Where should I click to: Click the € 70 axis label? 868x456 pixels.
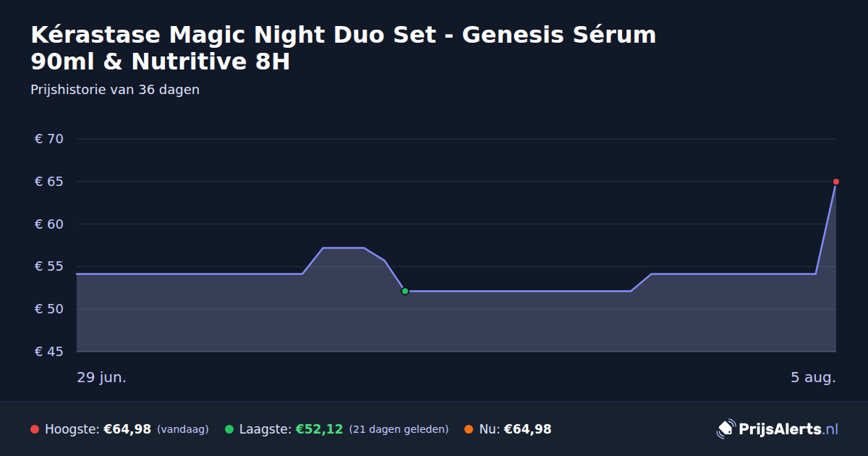point(49,139)
